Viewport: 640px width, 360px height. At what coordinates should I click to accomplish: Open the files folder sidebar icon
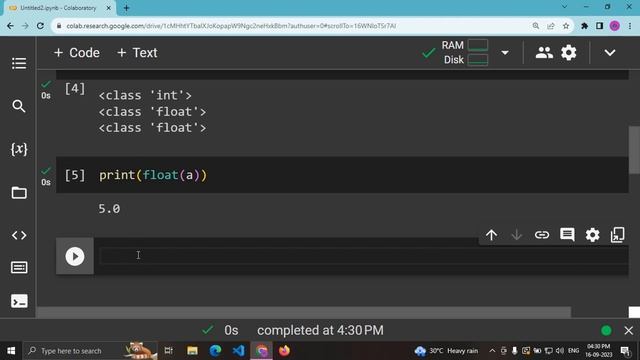tap(19, 193)
